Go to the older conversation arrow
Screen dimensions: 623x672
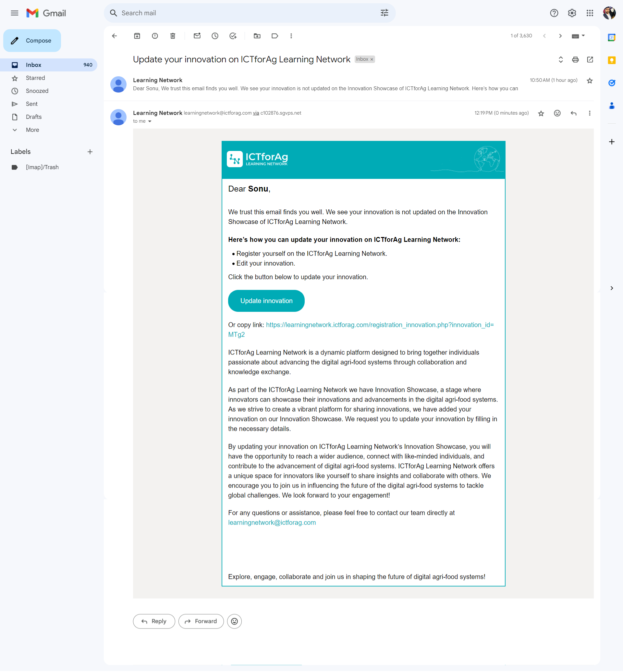[x=560, y=36]
